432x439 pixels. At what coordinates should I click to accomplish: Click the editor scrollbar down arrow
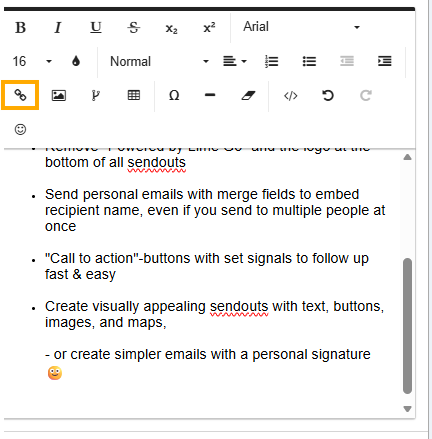pos(407,409)
